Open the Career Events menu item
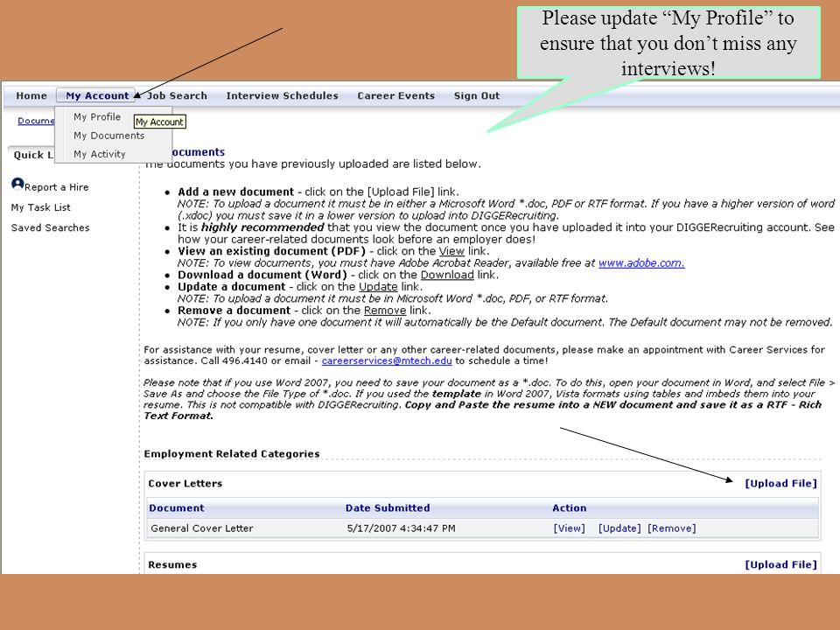 395,96
